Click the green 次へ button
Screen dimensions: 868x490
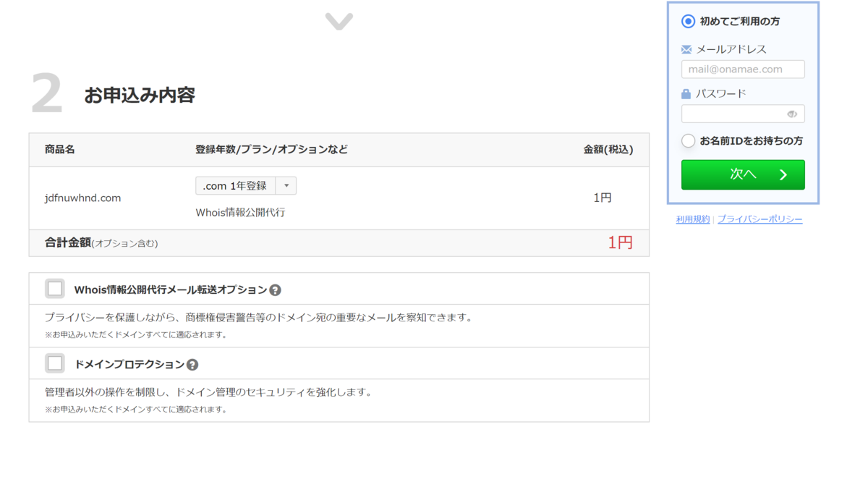743,174
